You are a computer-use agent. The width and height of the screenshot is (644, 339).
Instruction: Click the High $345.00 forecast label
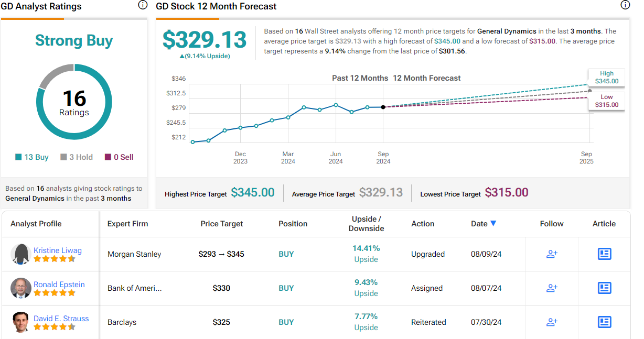[x=607, y=78]
